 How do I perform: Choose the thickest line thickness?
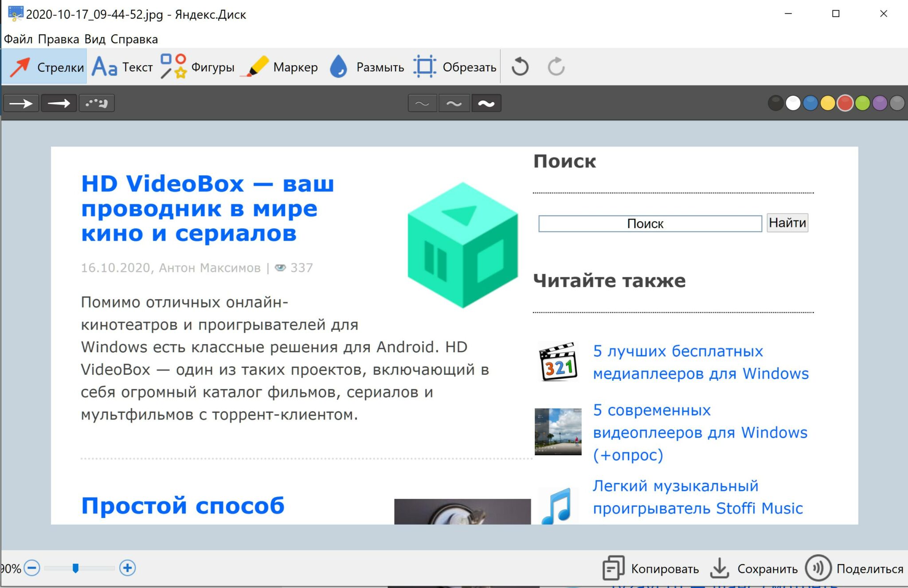click(x=486, y=103)
